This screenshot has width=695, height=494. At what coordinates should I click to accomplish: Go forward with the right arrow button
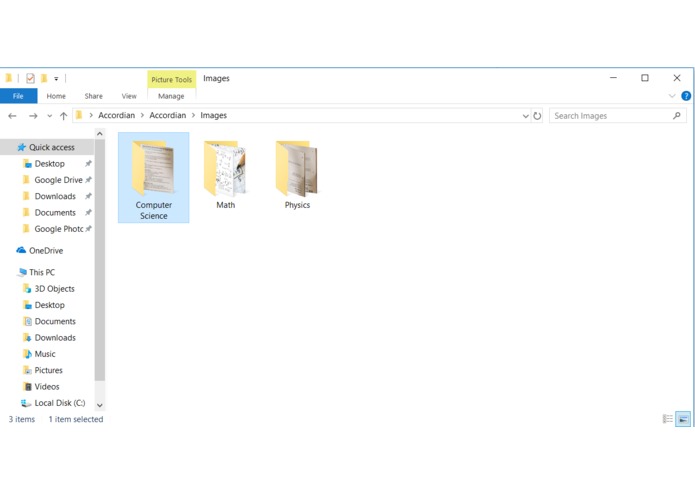[x=33, y=116]
